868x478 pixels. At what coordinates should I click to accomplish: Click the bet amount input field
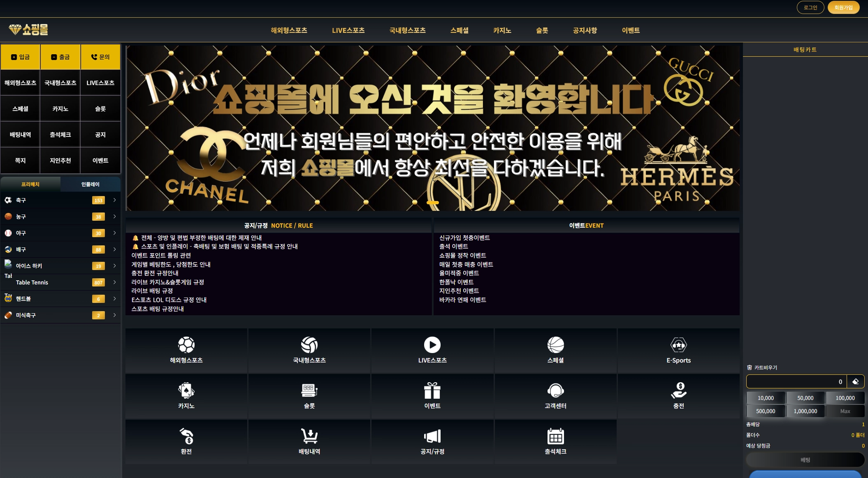pyautogui.click(x=796, y=381)
